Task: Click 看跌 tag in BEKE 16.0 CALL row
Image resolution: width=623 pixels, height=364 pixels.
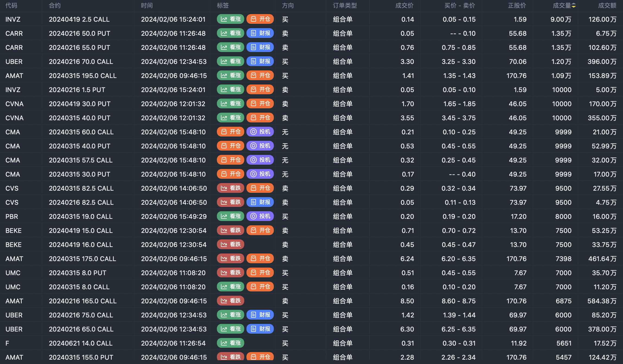Action: pos(230,245)
